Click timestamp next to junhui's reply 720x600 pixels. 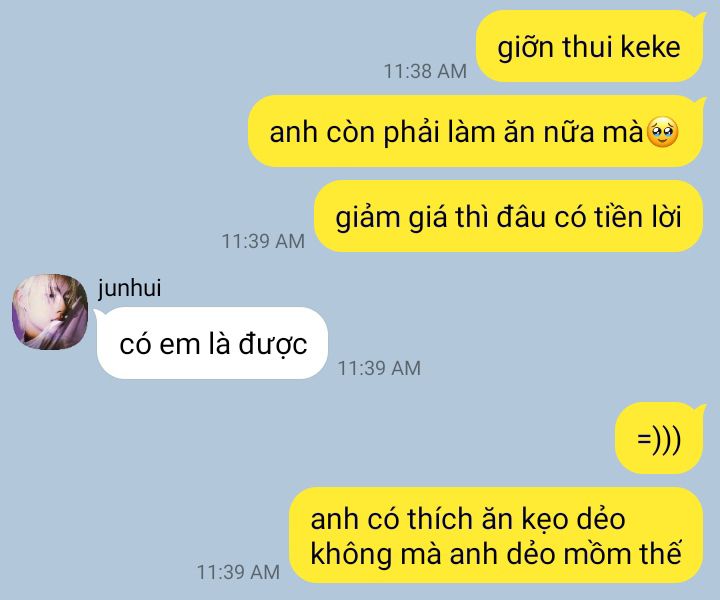coord(379,368)
